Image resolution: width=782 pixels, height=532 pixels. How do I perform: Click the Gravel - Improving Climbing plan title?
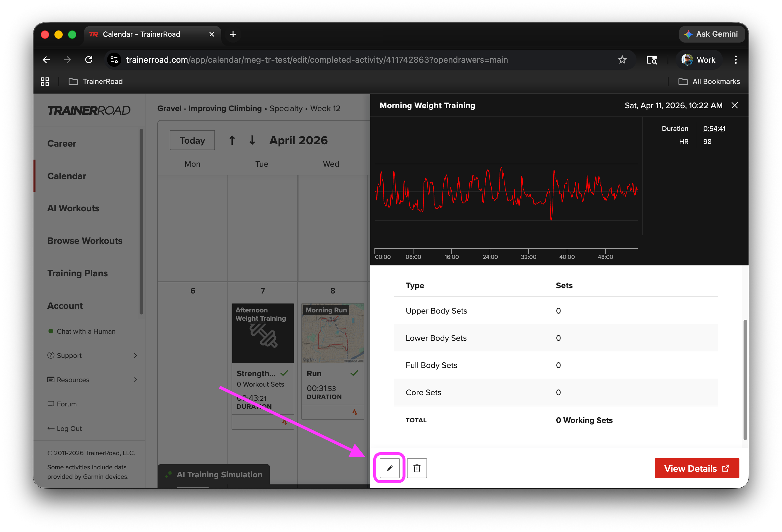coord(209,108)
